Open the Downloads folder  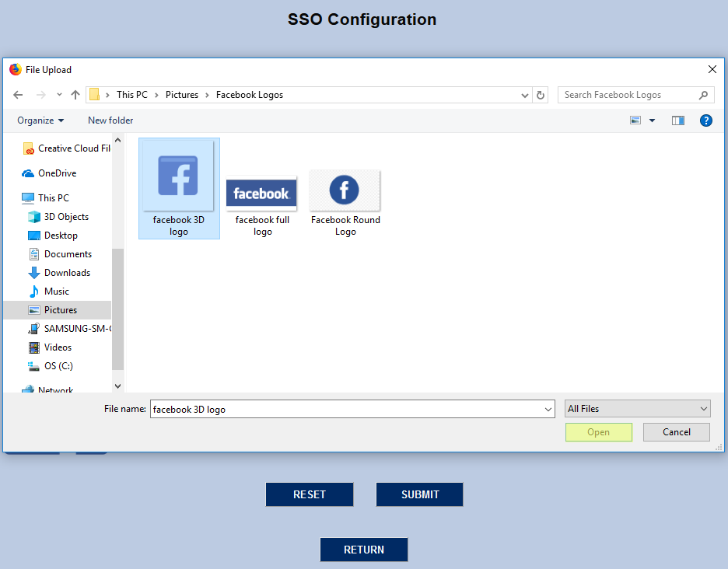coord(67,272)
